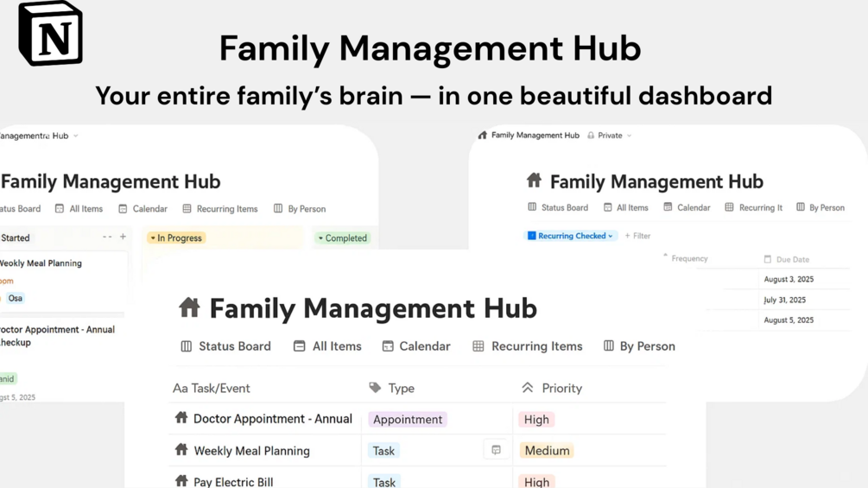Image resolution: width=868 pixels, height=488 pixels.
Task: Click house icon in right panel breadcrumb
Action: tap(482, 135)
